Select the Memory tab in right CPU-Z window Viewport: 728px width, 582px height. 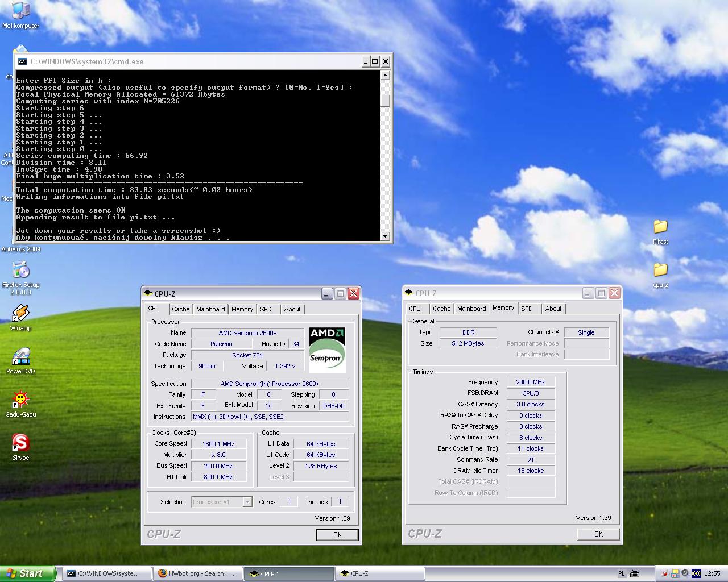pos(503,307)
